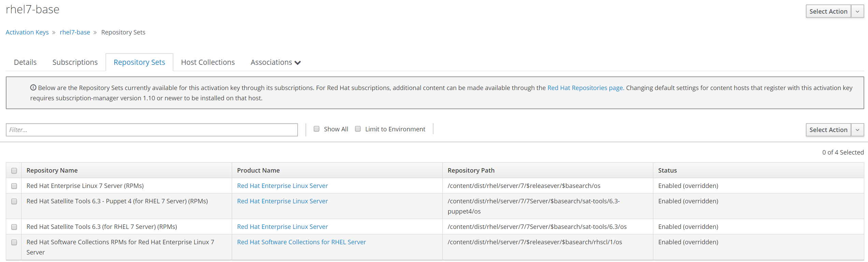Image resolution: width=868 pixels, height=262 pixels.
Task: Open rhel7-base breadcrumb link
Action: point(75,32)
